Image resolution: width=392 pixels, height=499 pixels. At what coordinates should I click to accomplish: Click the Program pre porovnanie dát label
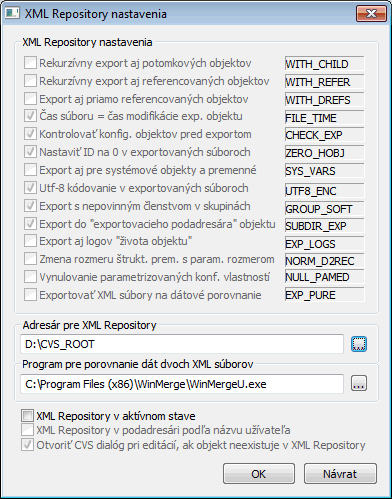(x=138, y=364)
